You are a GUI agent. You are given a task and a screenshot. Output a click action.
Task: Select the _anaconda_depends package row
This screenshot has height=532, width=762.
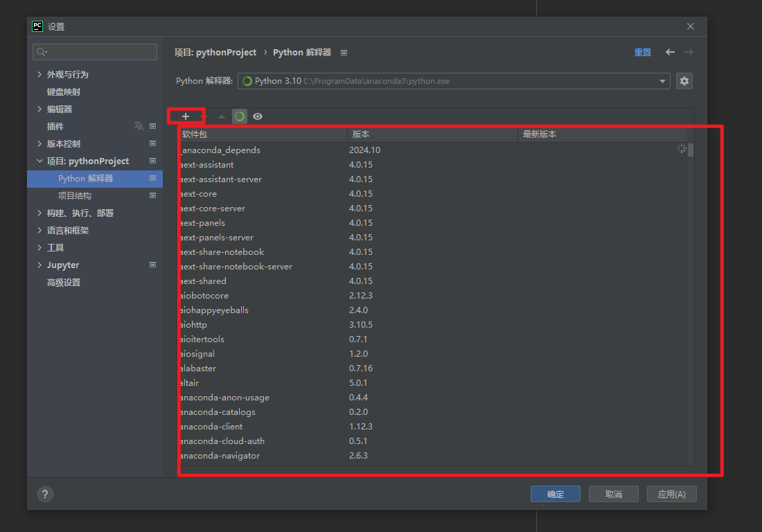click(432, 150)
